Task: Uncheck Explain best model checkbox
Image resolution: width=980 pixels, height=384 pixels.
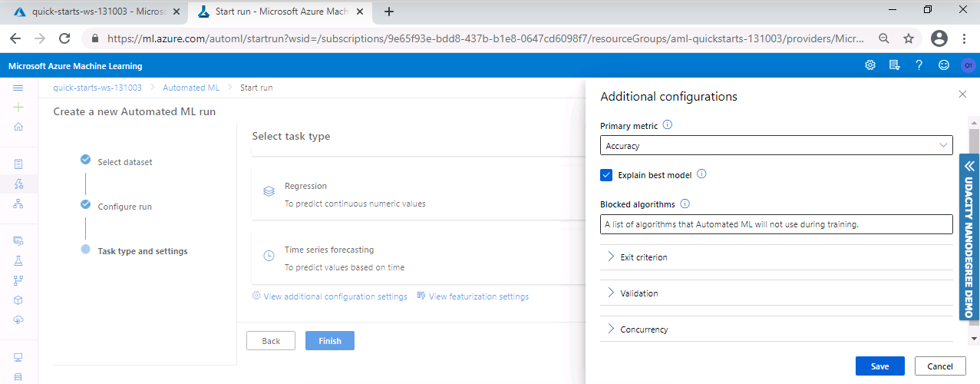Action: tap(606, 175)
